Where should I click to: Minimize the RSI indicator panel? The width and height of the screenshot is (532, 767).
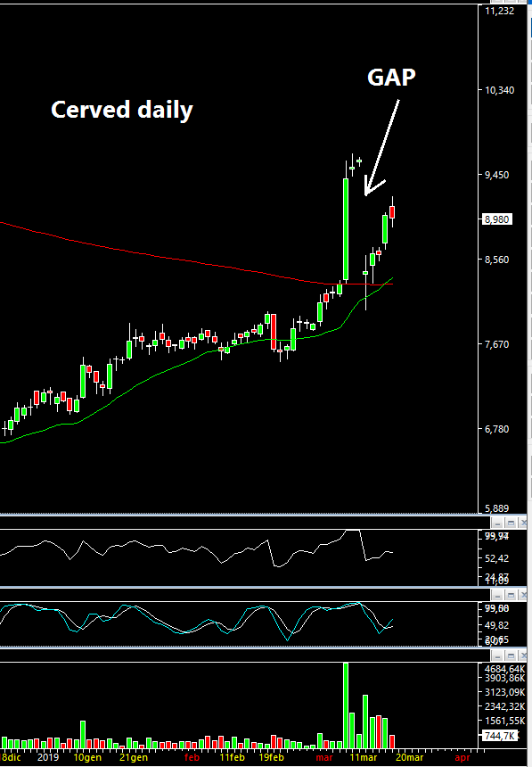coord(496,522)
